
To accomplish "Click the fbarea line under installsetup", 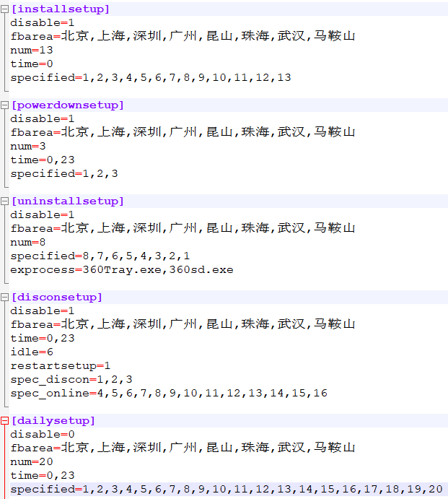I will (x=183, y=36).
